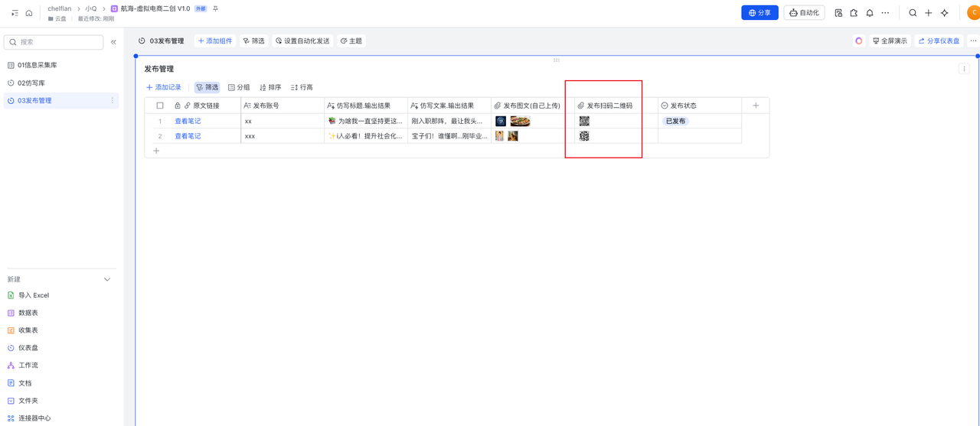Open the top bar more options ellipsis
The image size is (980, 426).
coord(885,13)
